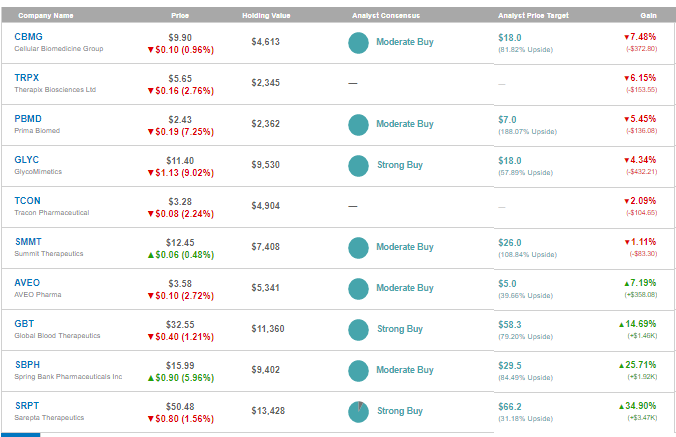Open the CBMG ticker link
Image resolution: width=676 pixels, height=437 pixels.
[29, 37]
